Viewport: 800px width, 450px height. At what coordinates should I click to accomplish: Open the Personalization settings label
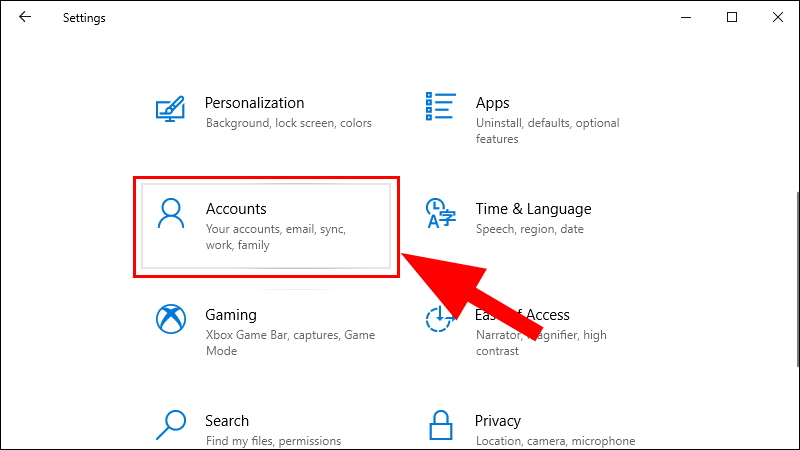[254, 103]
